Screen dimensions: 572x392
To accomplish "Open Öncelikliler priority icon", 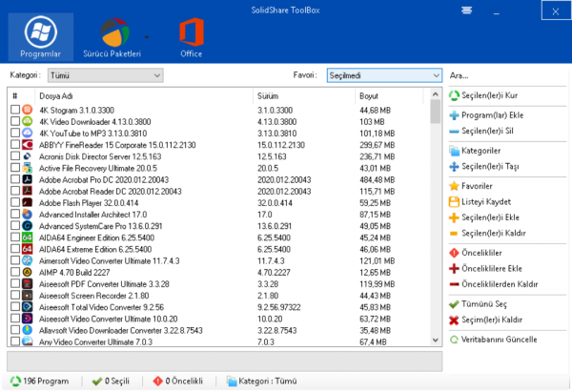I will [454, 253].
